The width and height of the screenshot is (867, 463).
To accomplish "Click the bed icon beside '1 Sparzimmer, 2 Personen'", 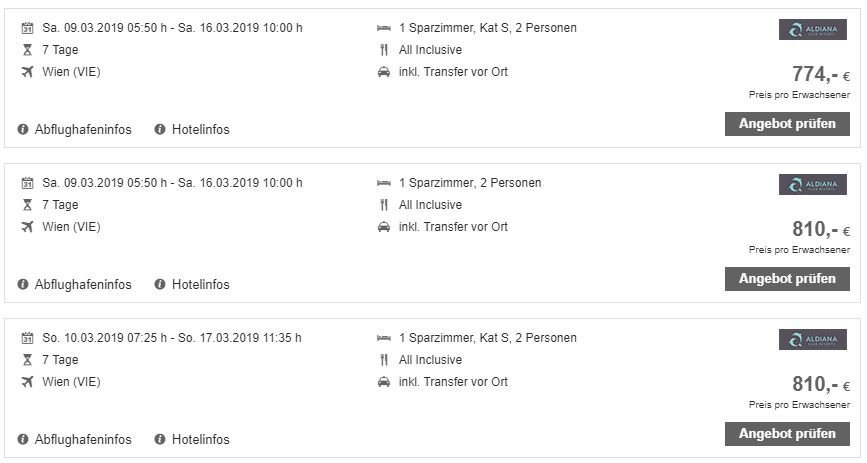I will pos(384,183).
